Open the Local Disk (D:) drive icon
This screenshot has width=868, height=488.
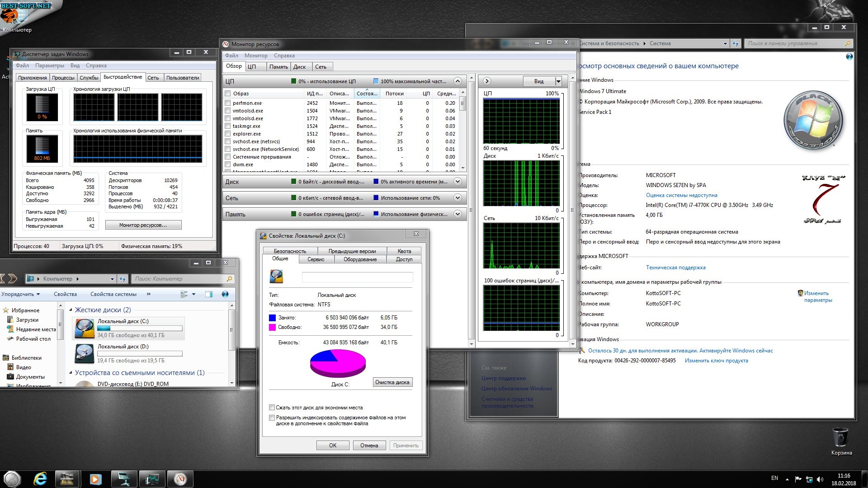(x=85, y=353)
